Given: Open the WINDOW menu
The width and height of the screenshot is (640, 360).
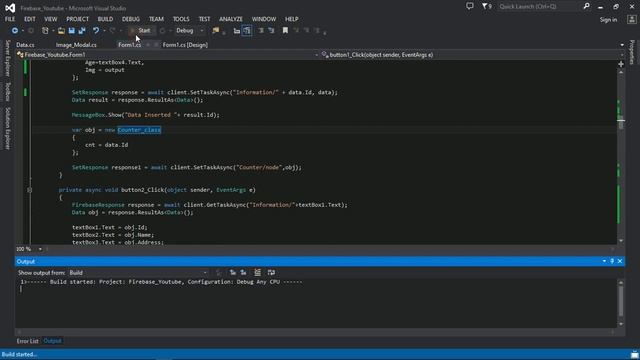Looking at the screenshot, I should tap(264, 19).
